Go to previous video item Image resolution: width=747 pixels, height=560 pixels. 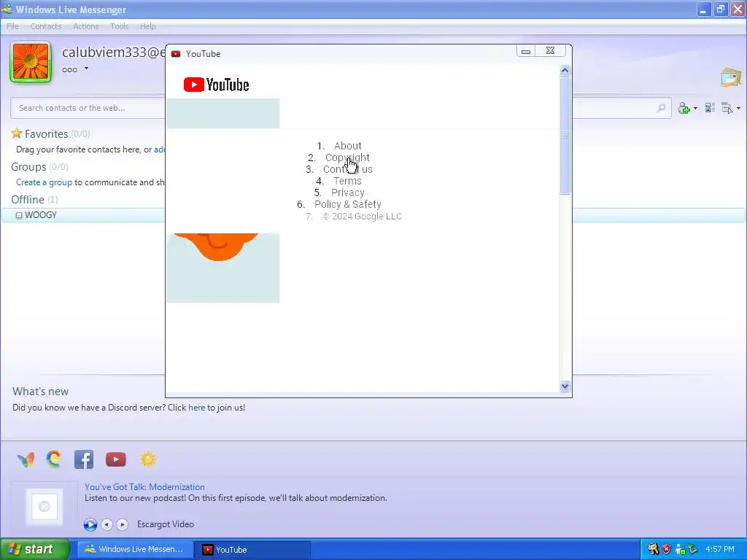(x=107, y=524)
